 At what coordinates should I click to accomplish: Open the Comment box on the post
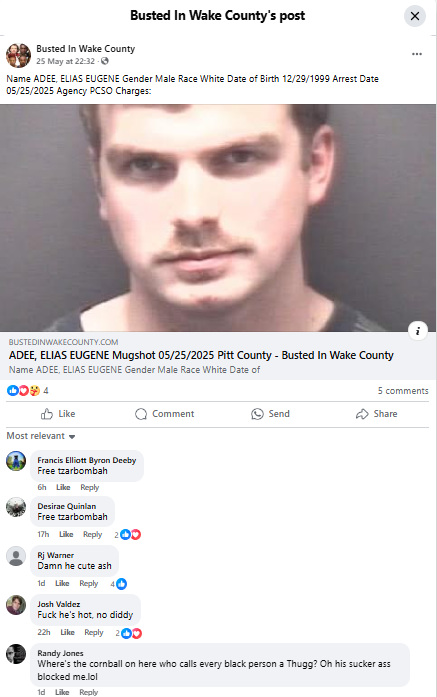tap(164, 414)
